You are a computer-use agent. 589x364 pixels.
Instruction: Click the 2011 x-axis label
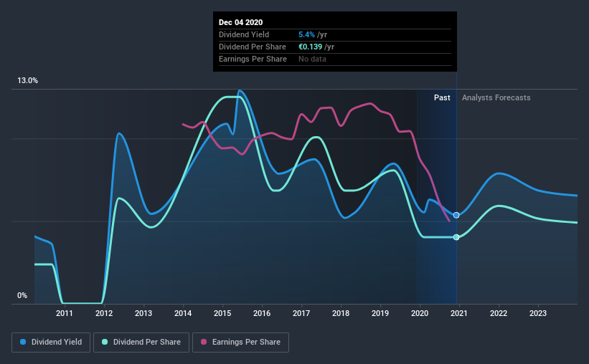tap(65, 313)
